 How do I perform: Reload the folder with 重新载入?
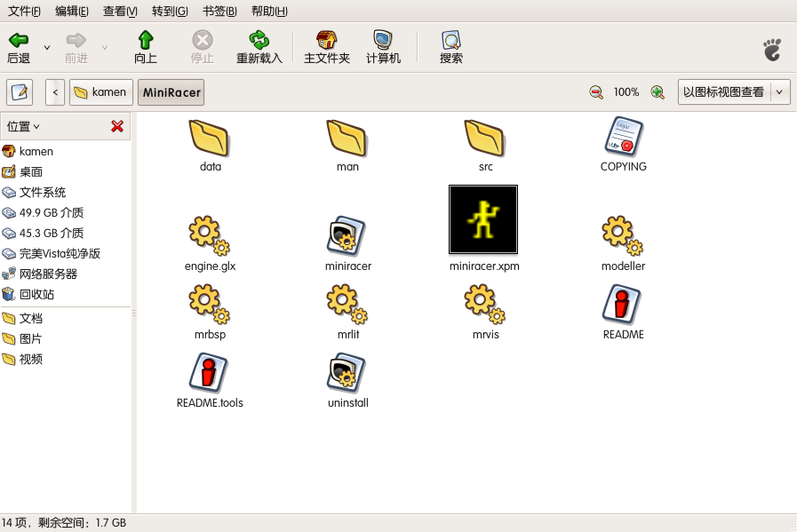tap(259, 47)
